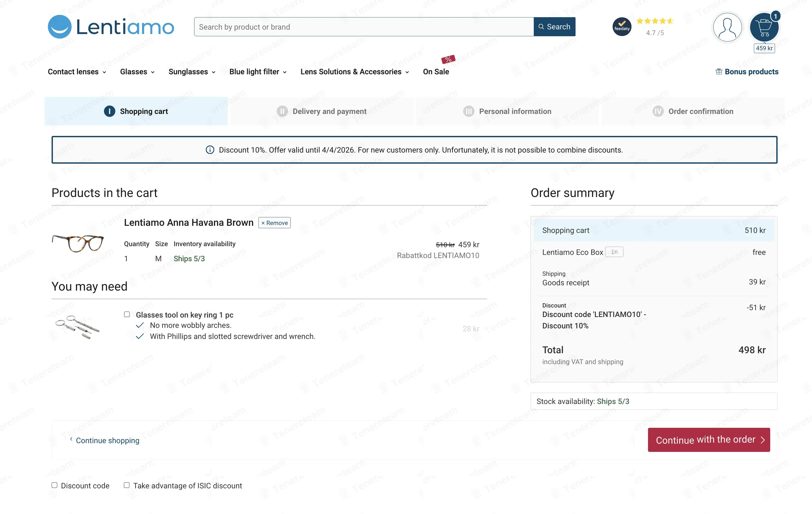This screenshot has height=514, width=812.
Task: Click the 'Total' 498 kr amount
Action: click(x=752, y=350)
